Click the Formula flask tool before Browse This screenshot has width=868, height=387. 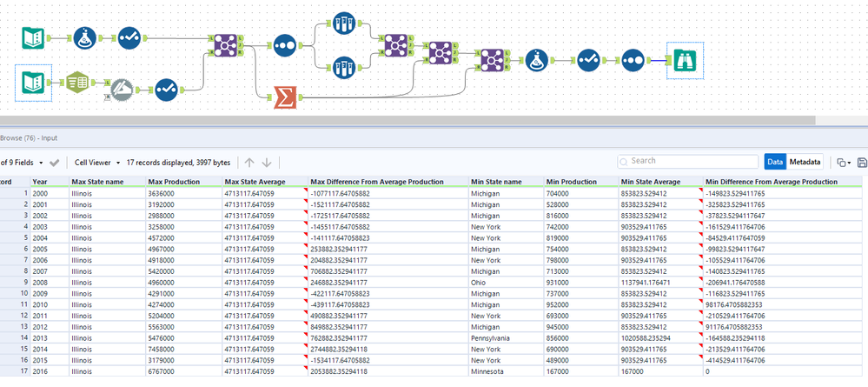(536, 61)
